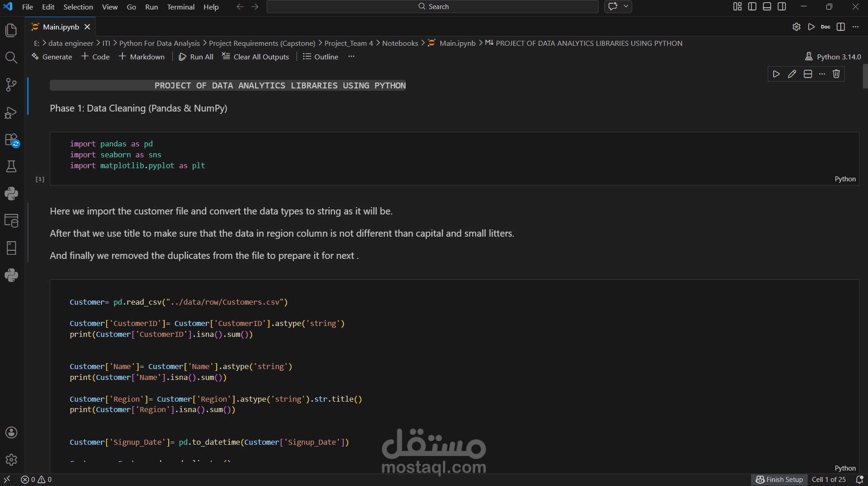Click the Generate button
Image resolution: width=868 pixels, height=486 pixels.
coord(52,57)
